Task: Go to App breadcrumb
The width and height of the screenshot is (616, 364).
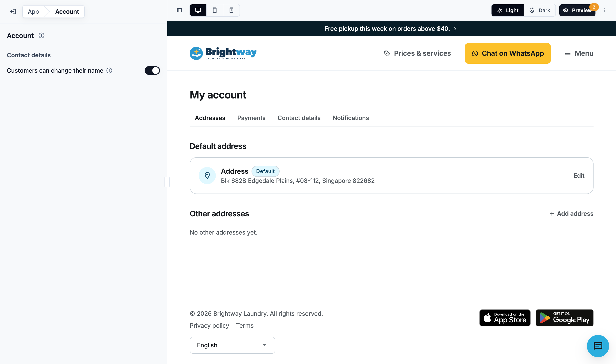Action: tap(33, 12)
